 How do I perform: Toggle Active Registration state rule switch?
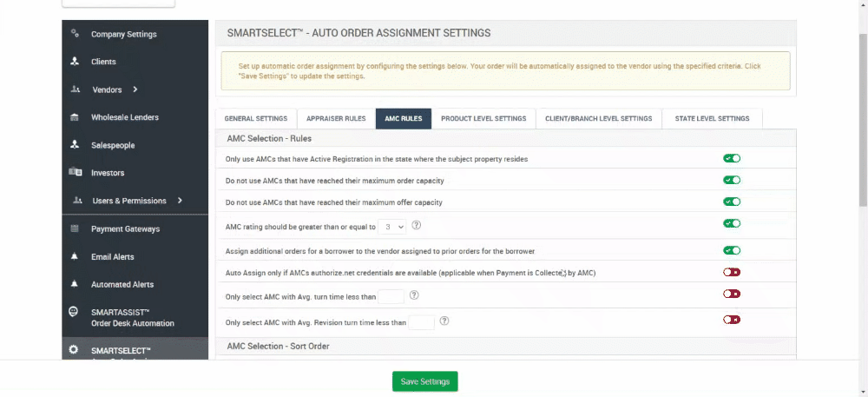(731, 158)
